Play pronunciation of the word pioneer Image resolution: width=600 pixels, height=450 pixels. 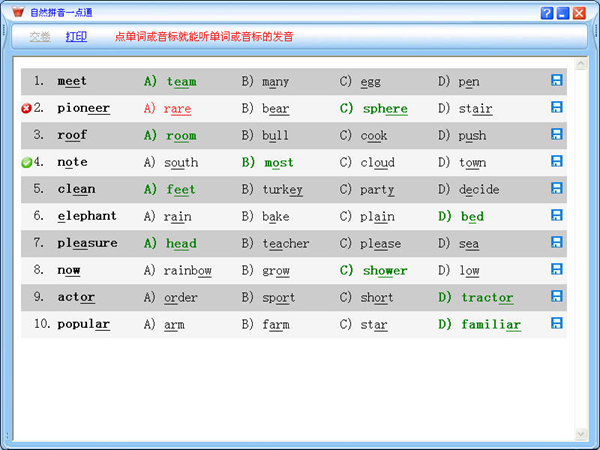[83, 108]
